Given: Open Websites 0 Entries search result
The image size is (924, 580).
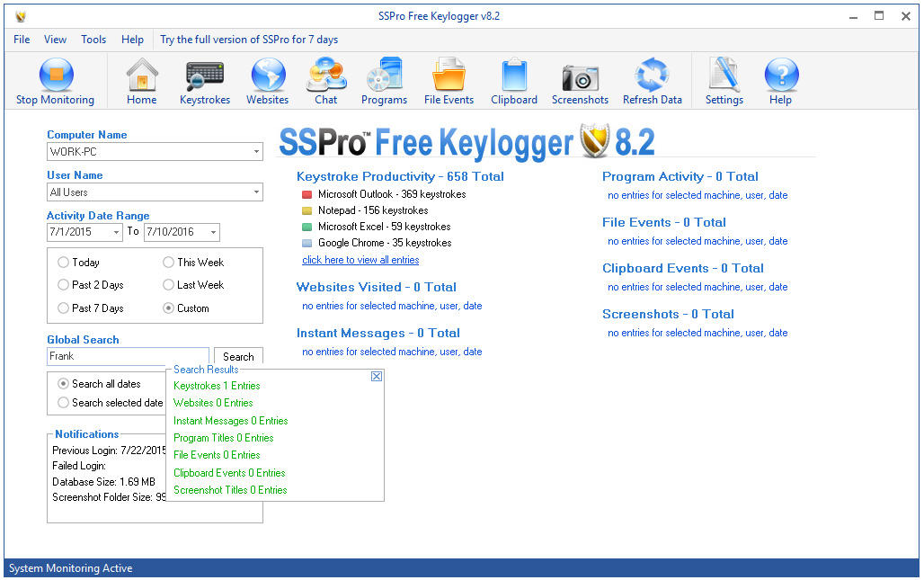Looking at the screenshot, I should point(213,403).
